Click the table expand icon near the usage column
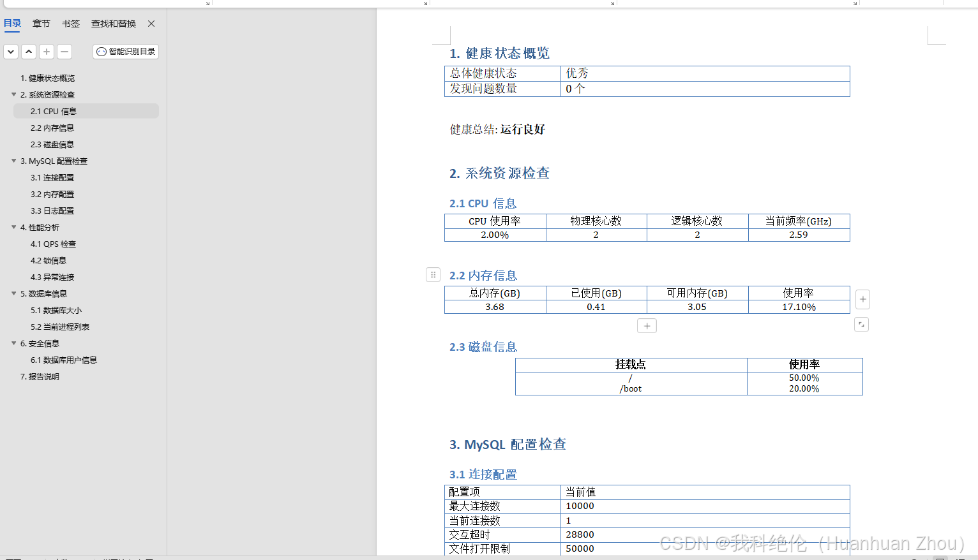The image size is (978, 560). [861, 324]
